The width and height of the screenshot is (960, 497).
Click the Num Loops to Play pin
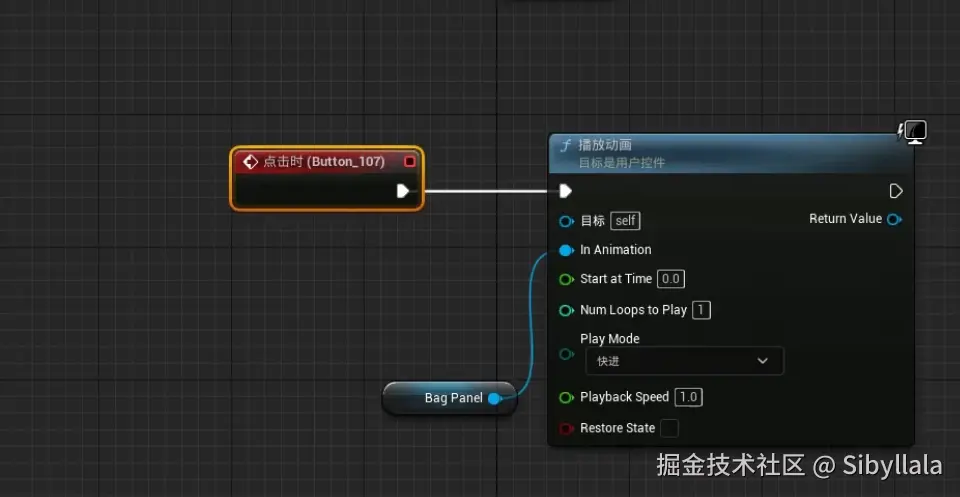tap(566, 310)
